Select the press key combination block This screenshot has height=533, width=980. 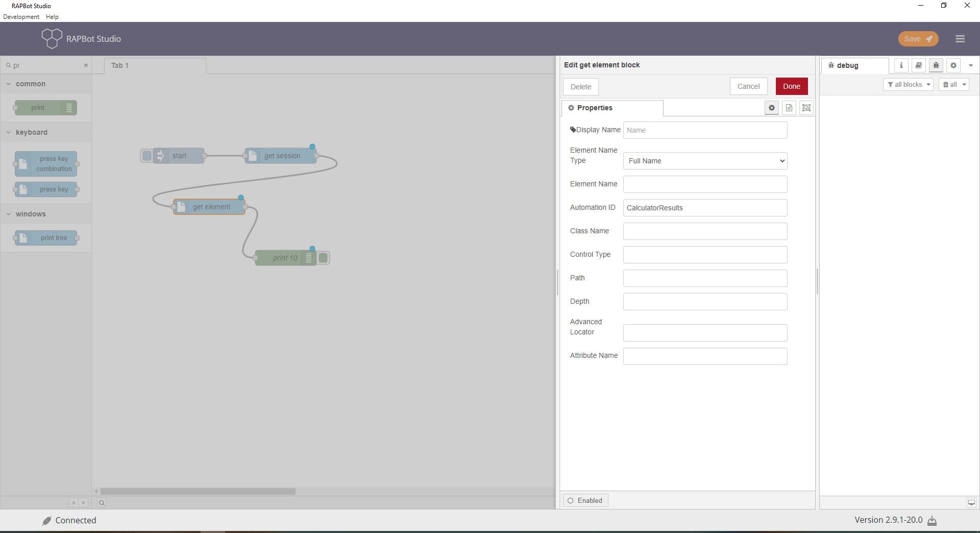tap(46, 164)
